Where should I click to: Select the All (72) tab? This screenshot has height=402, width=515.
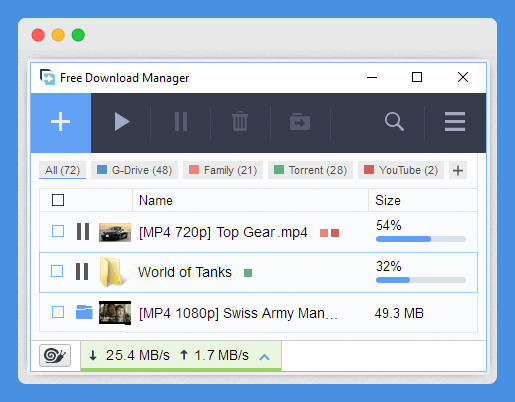pyautogui.click(x=62, y=170)
